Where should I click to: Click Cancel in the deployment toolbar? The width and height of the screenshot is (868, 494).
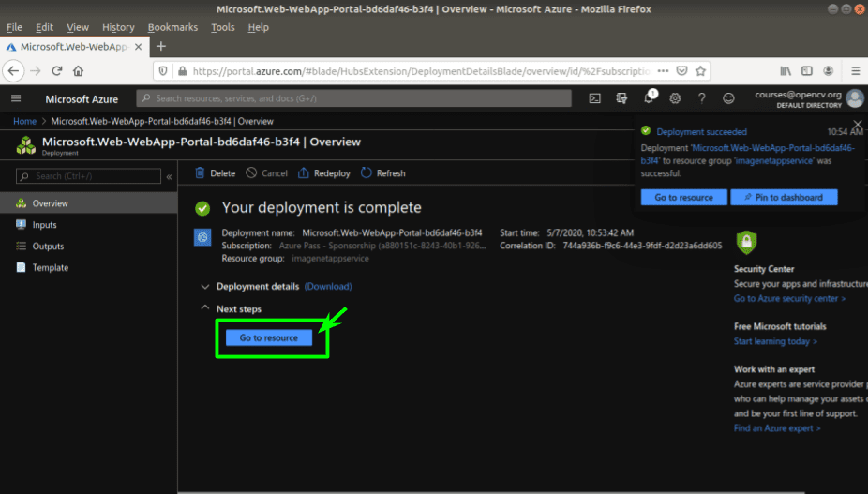pos(266,173)
